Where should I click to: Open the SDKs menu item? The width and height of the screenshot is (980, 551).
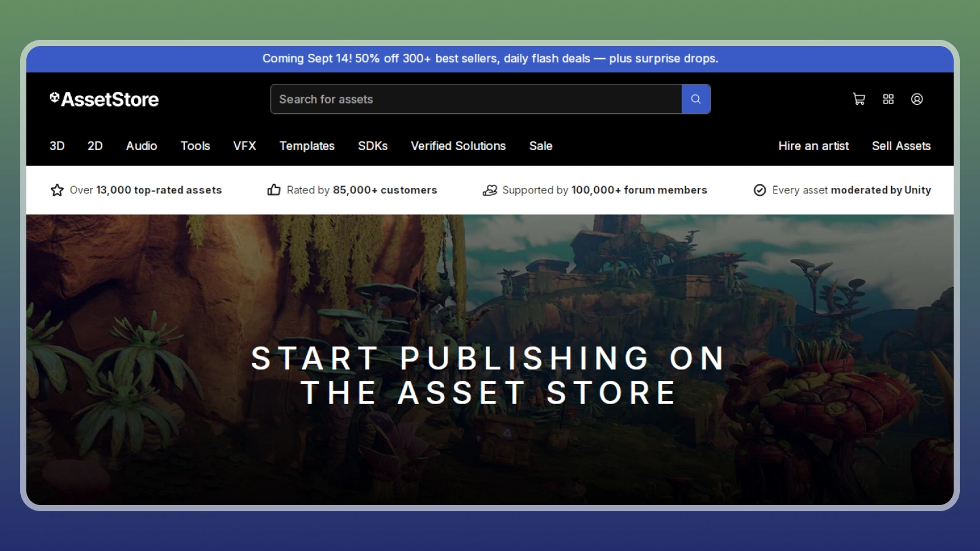[372, 146]
